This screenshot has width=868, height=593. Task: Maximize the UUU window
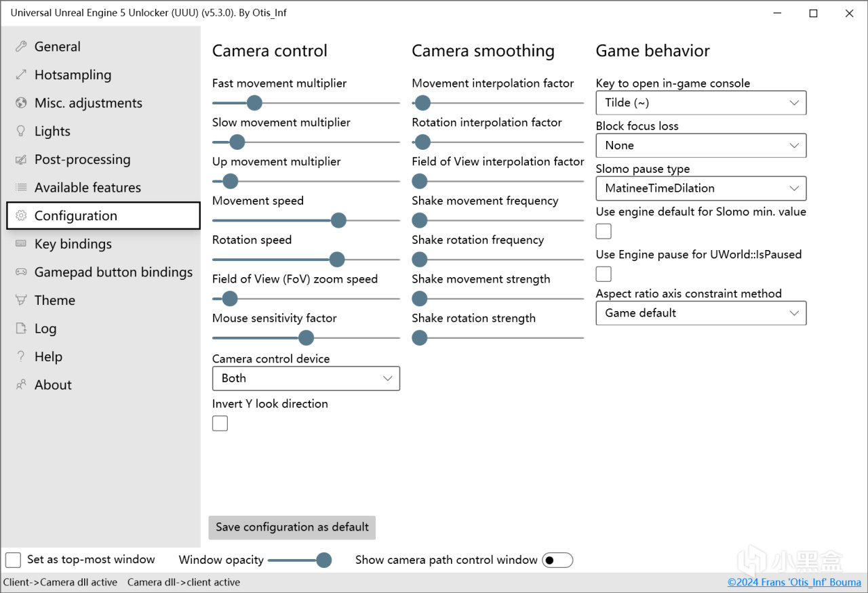point(813,14)
